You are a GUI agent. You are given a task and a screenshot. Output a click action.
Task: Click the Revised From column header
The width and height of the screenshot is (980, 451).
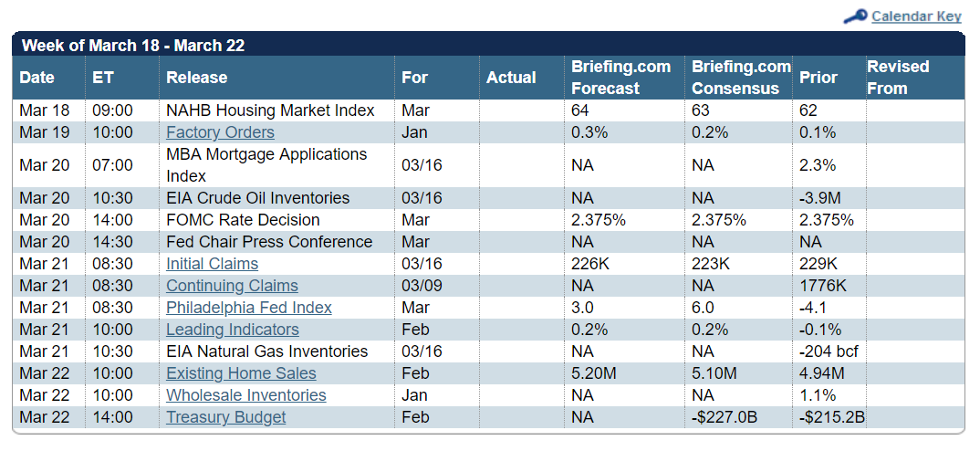898,78
